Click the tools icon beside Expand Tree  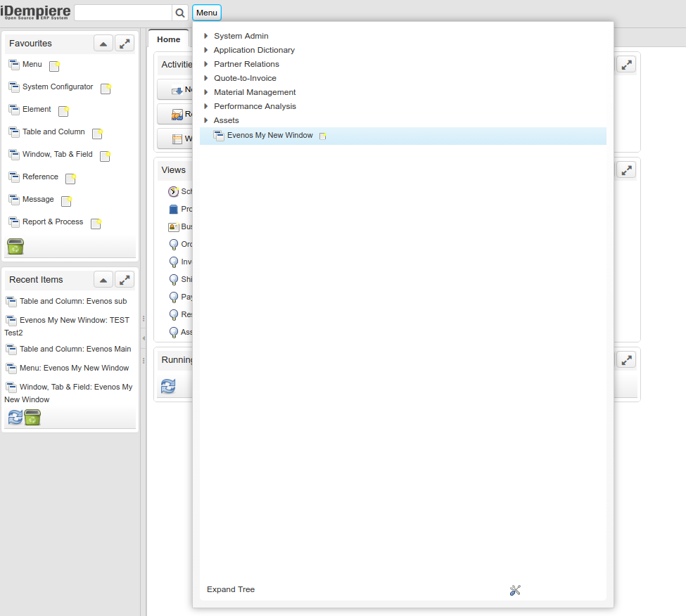[515, 590]
